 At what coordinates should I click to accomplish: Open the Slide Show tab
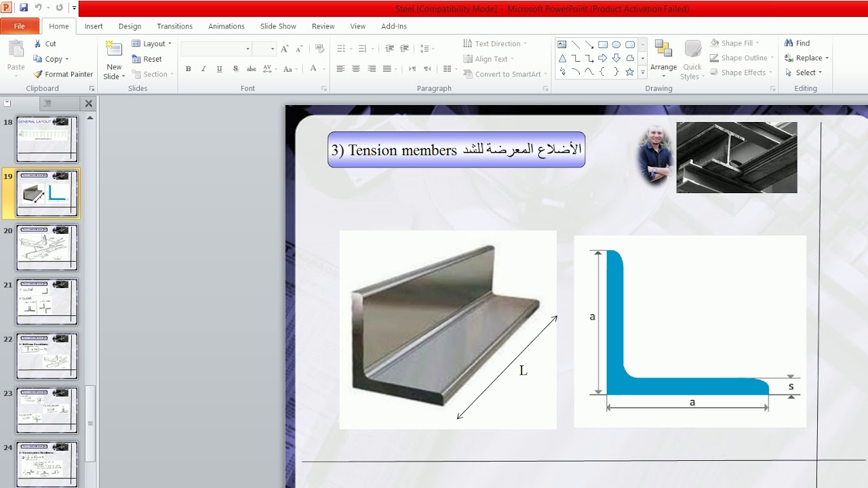[x=278, y=26]
